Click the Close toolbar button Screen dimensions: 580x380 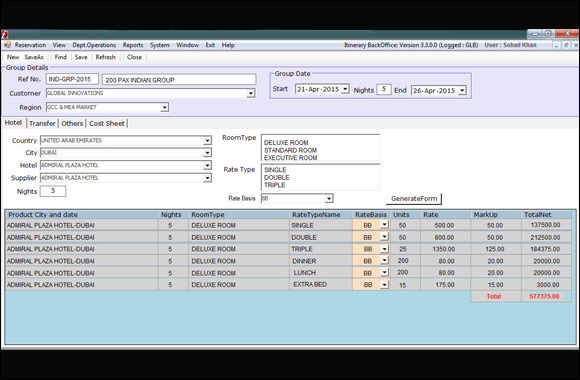pos(134,57)
